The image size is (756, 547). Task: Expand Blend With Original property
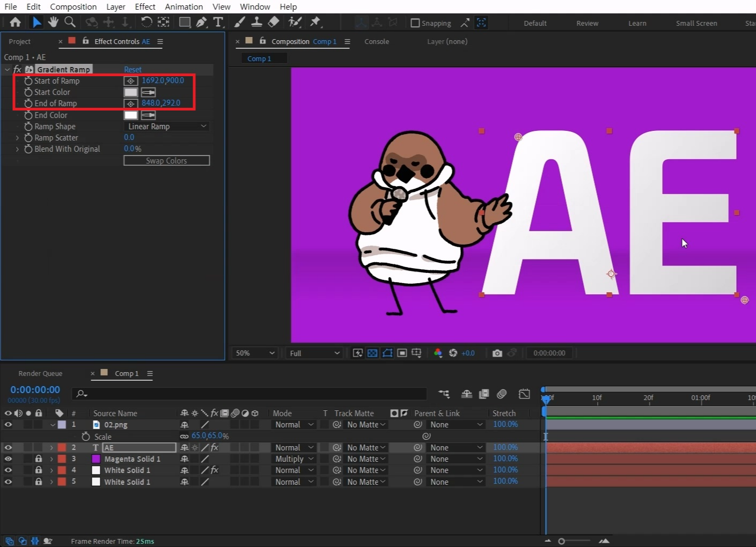(17, 149)
